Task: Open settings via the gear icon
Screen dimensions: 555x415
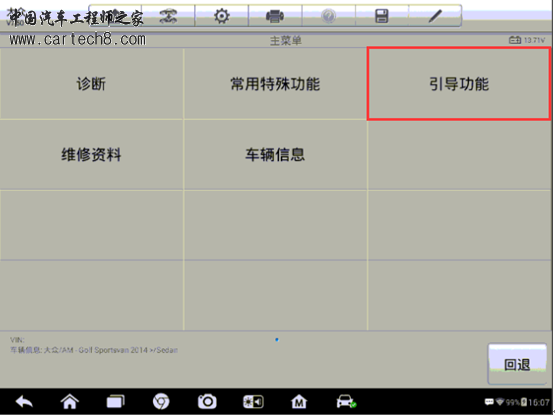Action: coord(222,16)
